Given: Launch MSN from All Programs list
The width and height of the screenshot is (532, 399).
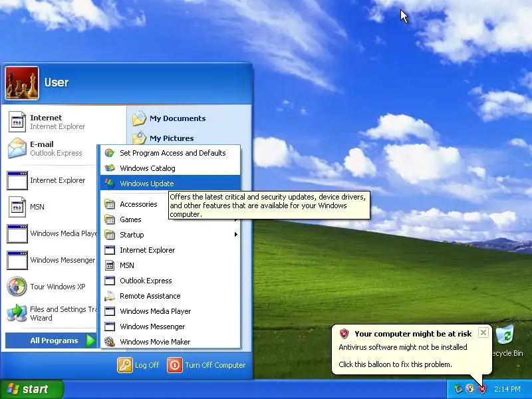Looking at the screenshot, I should (170, 265).
